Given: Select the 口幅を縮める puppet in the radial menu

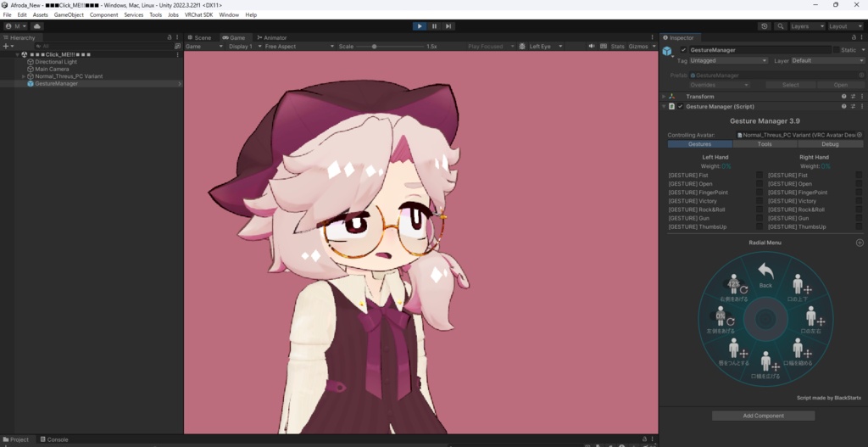Looking at the screenshot, I should (798, 352).
